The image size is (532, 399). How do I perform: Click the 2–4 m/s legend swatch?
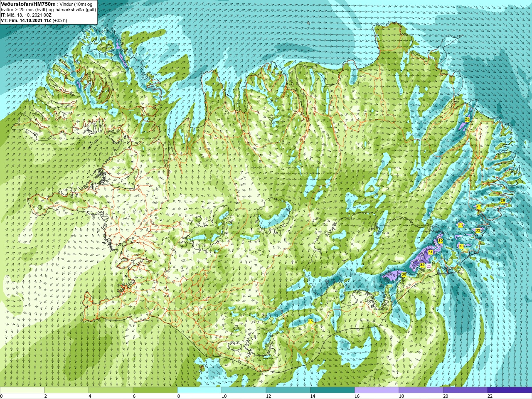click(66, 390)
